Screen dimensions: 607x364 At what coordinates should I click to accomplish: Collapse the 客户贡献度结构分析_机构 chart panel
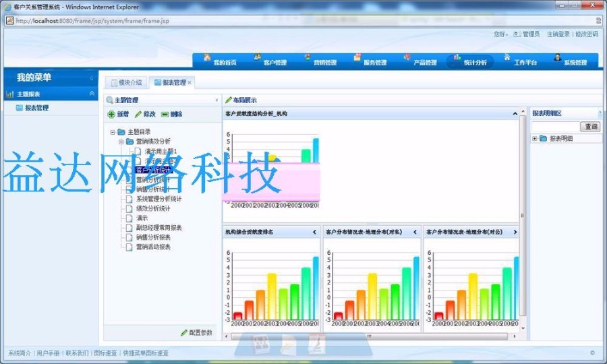coord(515,114)
